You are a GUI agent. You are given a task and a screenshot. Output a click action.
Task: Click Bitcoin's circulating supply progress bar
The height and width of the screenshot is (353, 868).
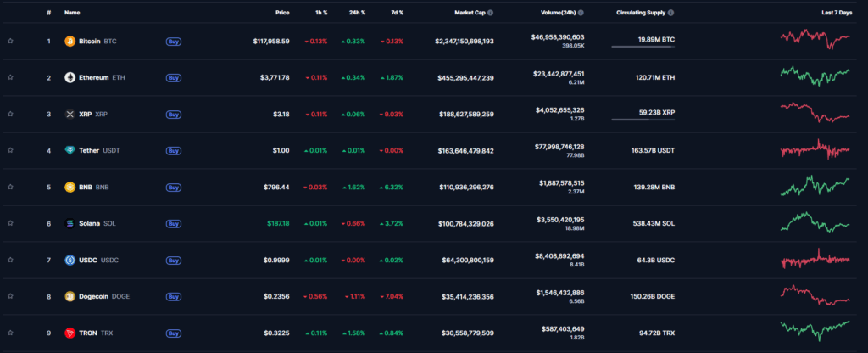[x=643, y=47]
